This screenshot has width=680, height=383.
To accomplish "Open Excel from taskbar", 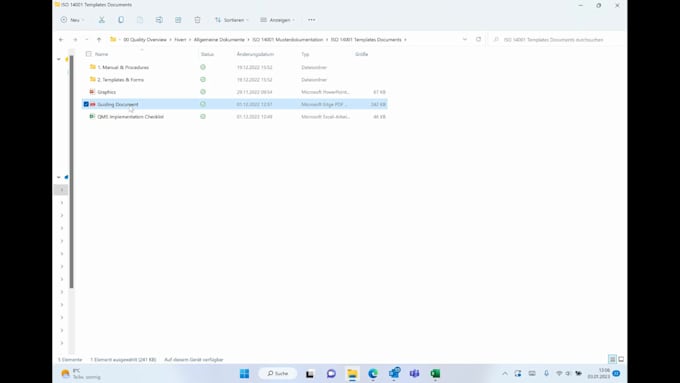I will click(435, 373).
